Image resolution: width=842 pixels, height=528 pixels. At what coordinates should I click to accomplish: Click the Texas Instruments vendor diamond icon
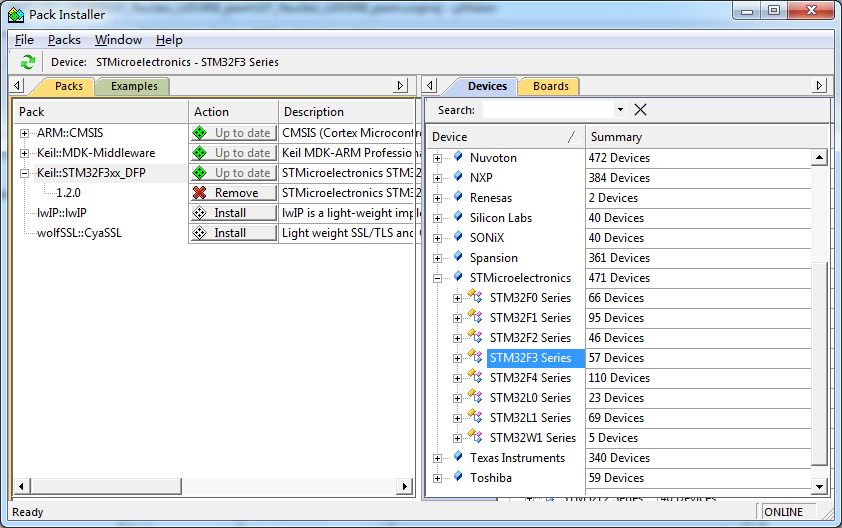click(458, 457)
